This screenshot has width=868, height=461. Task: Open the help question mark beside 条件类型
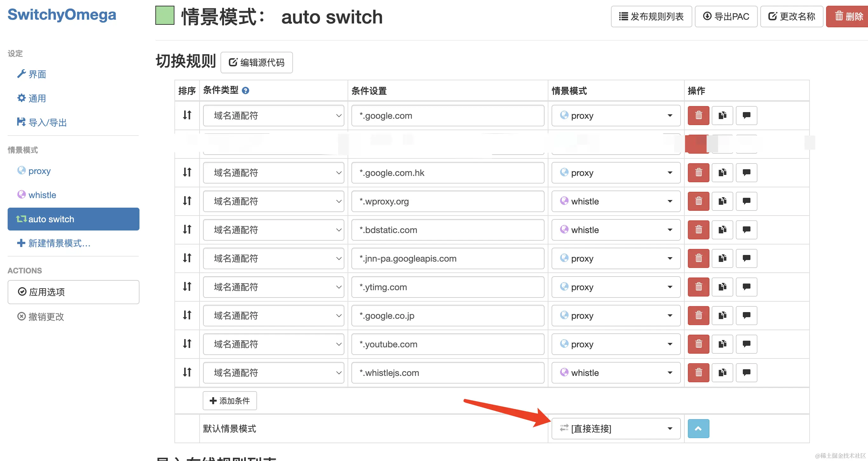246,90
